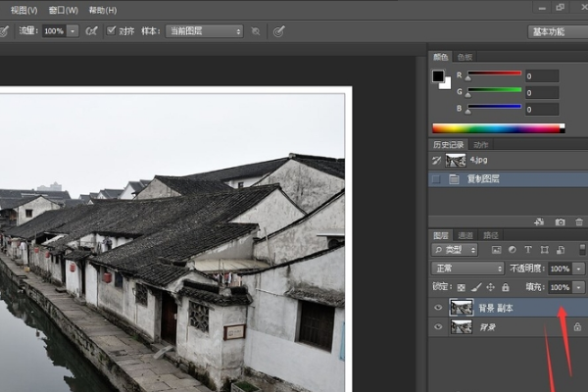This screenshot has height=392, width=588.
Task: Click the airbrush mode icon beside flow
Action: tap(91, 31)
